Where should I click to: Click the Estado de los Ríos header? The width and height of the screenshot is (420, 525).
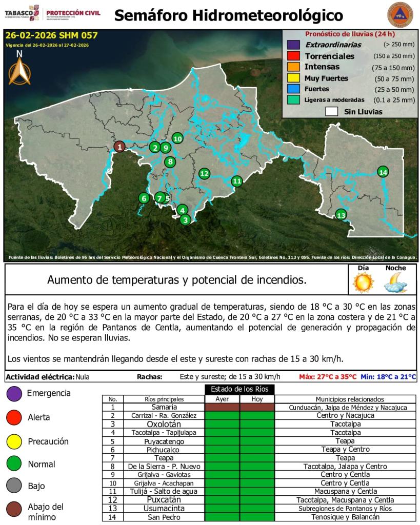tap(239, 389)
